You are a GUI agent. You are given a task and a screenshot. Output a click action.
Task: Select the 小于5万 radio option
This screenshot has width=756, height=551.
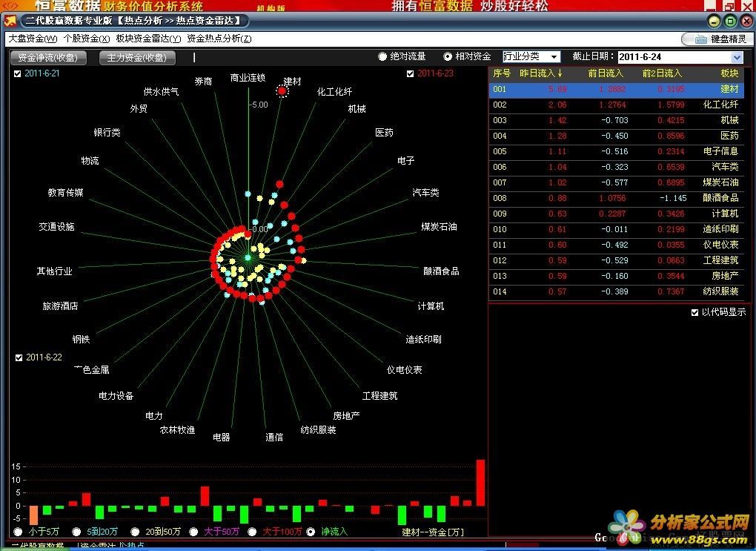tap(19, 532)
